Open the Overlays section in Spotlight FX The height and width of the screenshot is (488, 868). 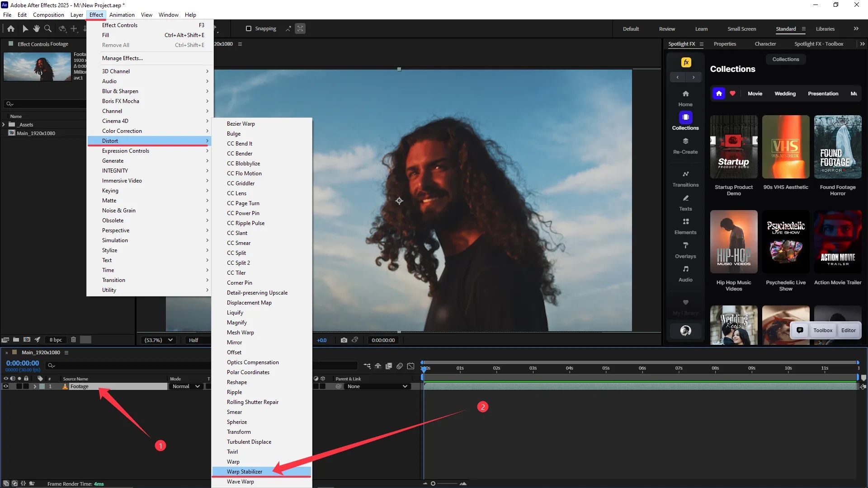tap(685, 251)
